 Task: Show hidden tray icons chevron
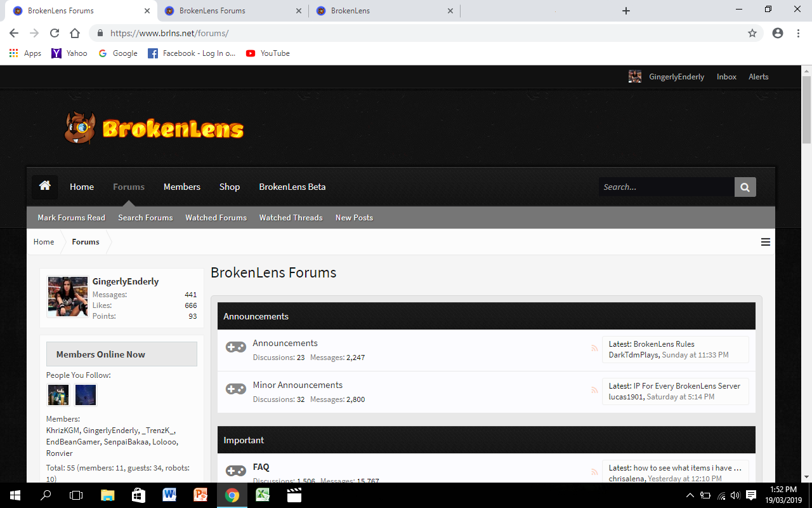click(x=690, y=495)
